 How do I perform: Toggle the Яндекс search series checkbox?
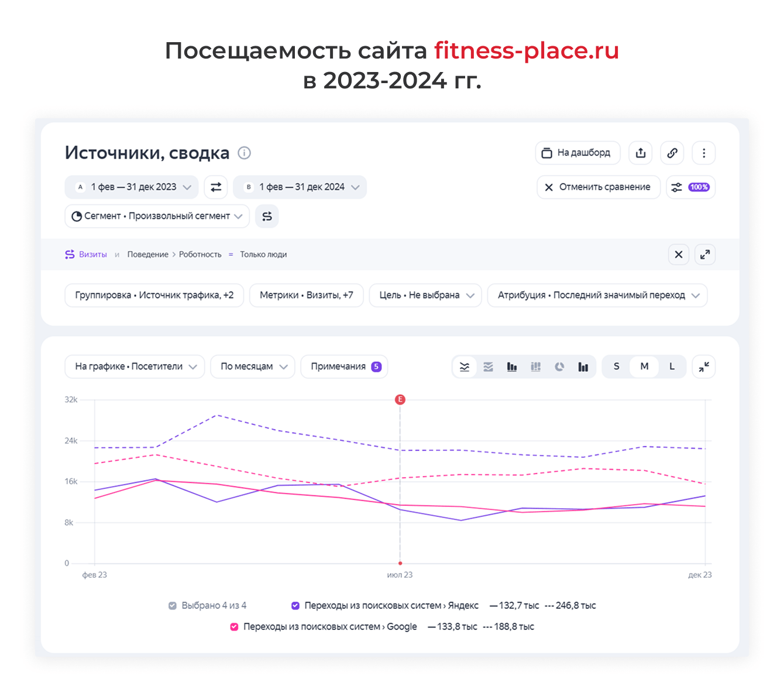(x=295, y=605)
